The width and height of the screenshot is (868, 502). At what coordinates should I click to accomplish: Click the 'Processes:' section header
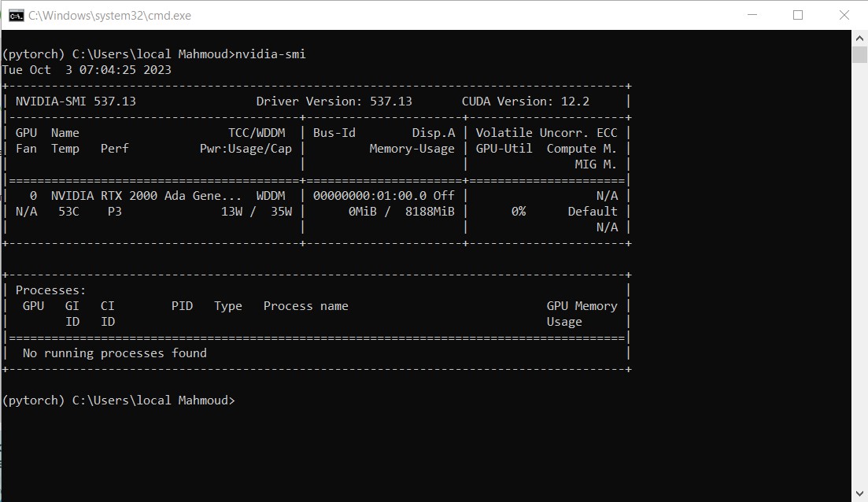pyautogui.click(x=50, y=290)
